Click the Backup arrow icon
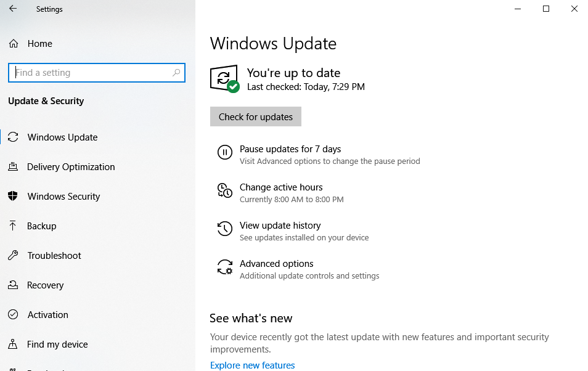Viewport: 588px width, 371px height. (x=13, y=226)
